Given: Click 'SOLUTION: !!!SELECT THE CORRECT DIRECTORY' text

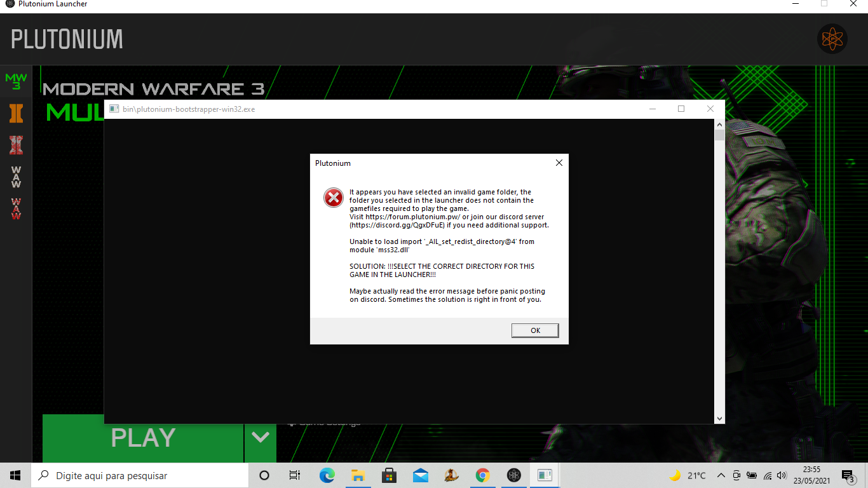Looking at the screenshot, I should 442,271.
